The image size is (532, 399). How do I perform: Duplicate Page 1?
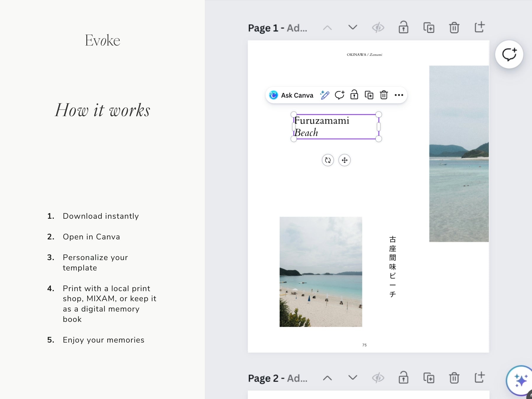click(x=429, y=27)
